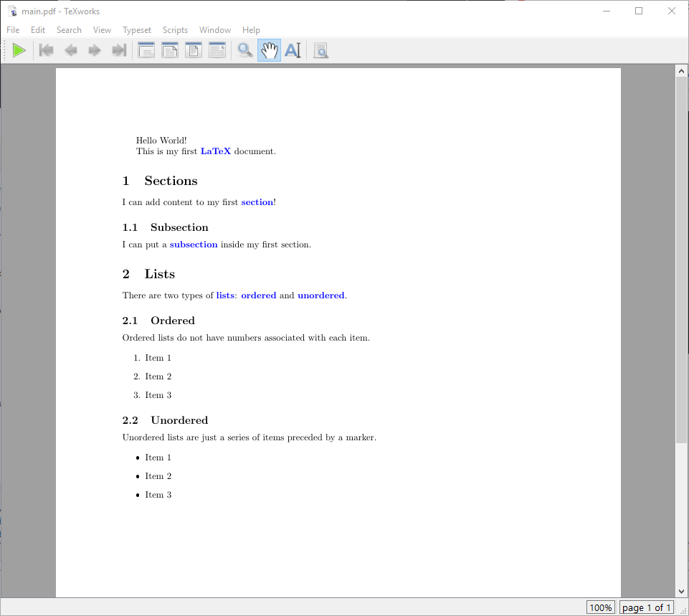Viewport: 689px width, 616px height.
Task: Open the Help menu
Action: (251, 30)
